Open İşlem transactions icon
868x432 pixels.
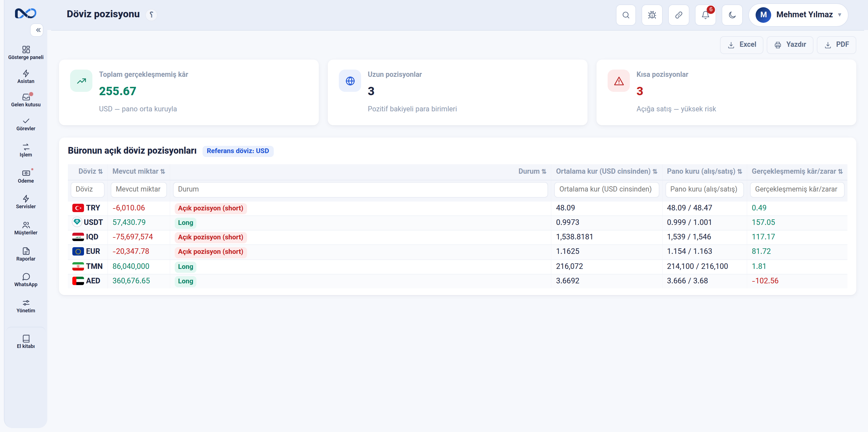click(26, 150)
